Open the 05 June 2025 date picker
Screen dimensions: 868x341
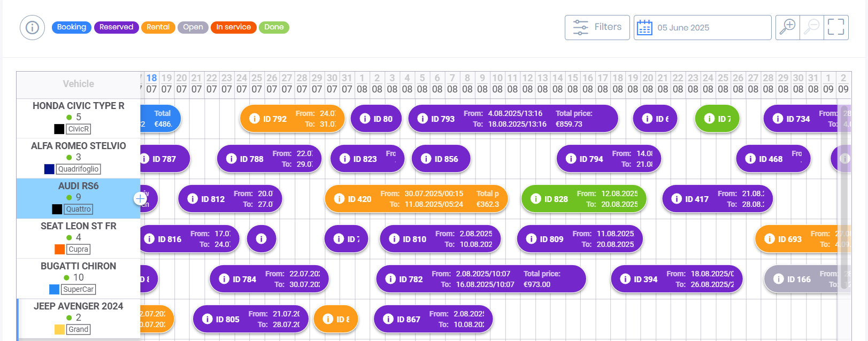pos(702,28)
